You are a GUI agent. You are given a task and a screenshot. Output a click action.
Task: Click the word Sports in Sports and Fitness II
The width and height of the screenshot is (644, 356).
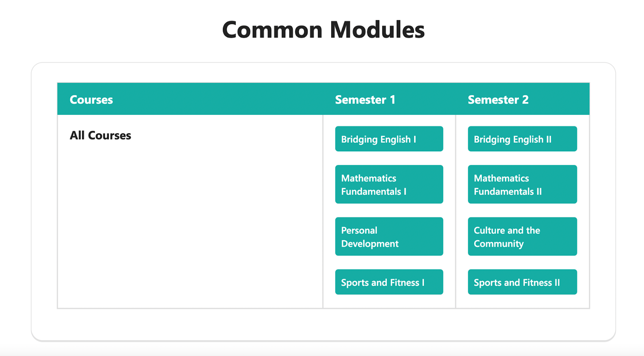click(x=487, y=283)
